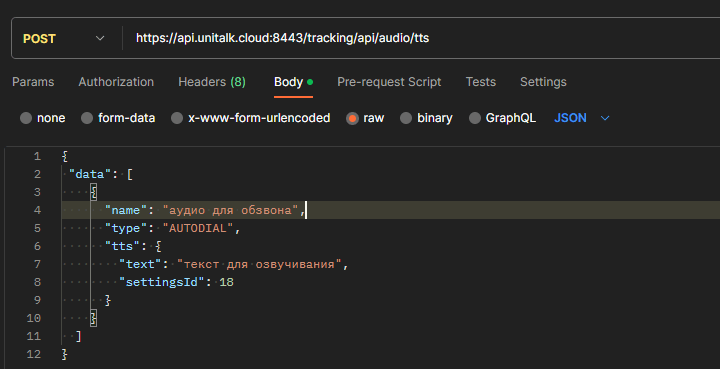Switch to the Tests tab

coord(480,82)
